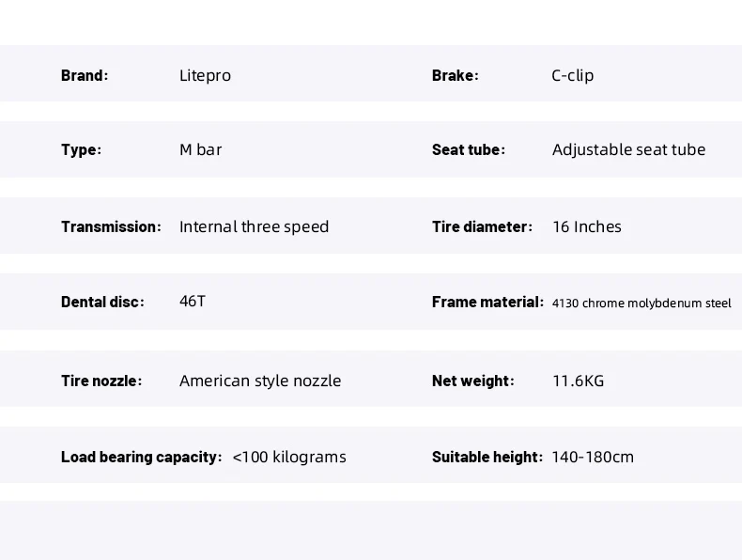Select the 11.6KG net weight value
This screenshot has height=560, width=742.
(x=578, y=381)
